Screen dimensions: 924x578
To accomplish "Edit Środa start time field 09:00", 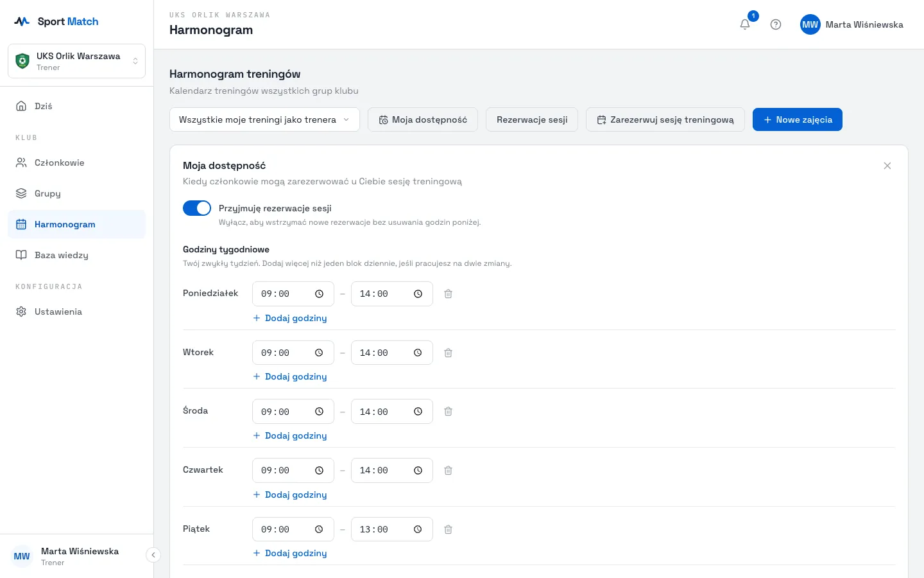I will (x=293, y=412).
